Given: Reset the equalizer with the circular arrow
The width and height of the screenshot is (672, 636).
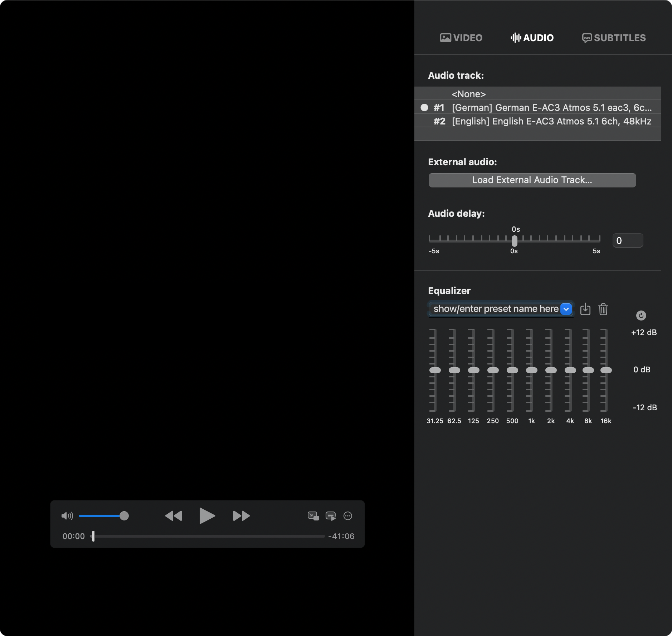Looking at the screenshot, I should click(x=641, y=315).
